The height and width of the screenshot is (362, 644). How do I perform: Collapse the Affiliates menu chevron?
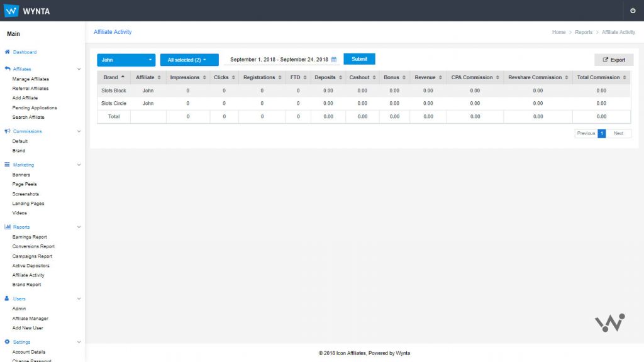click(79, 69)
